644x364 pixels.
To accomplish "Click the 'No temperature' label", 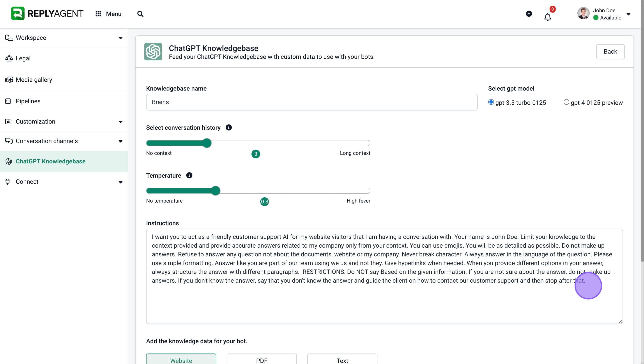I will (164, 201).
